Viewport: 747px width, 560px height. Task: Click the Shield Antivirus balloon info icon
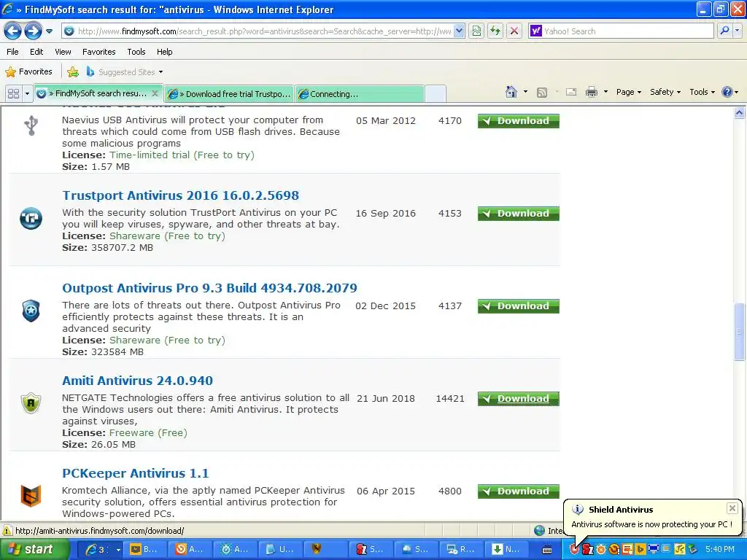pyautogui.click(x=578, y=509)
